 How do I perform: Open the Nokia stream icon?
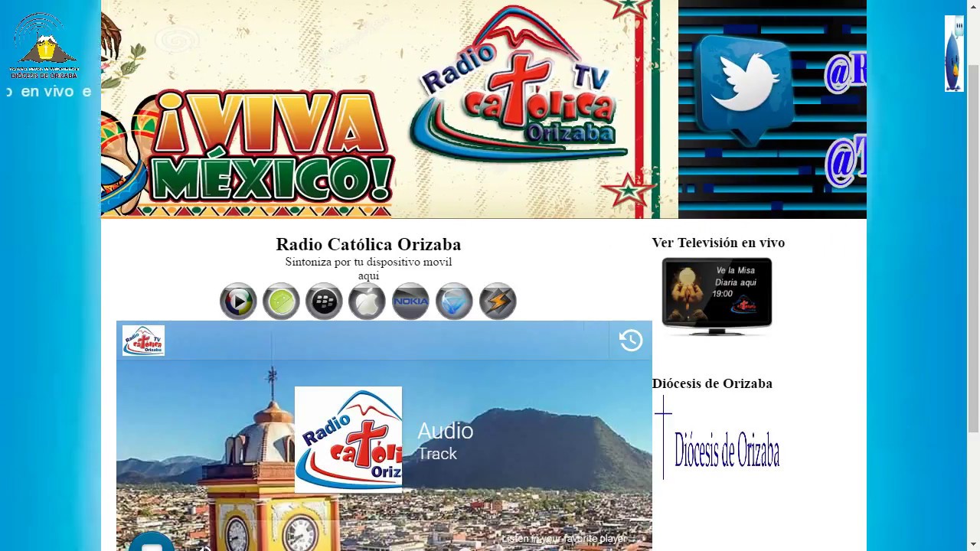[x=410, y=302]
